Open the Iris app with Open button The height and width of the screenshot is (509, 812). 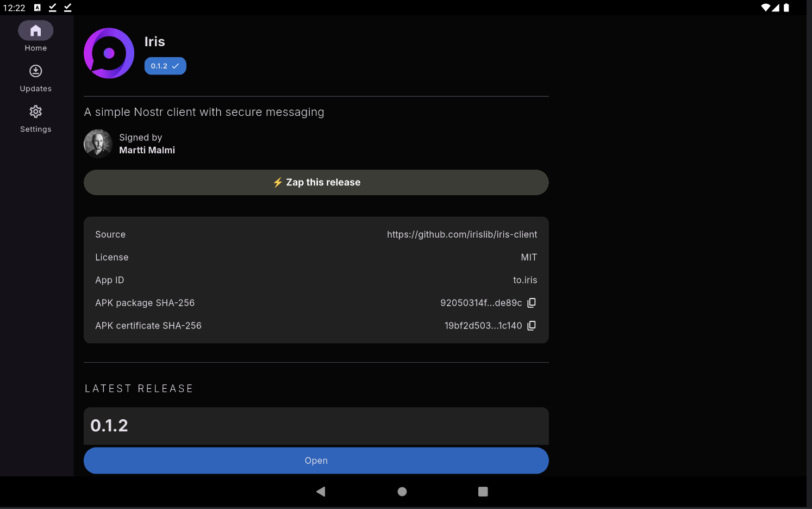pos(316,461)
